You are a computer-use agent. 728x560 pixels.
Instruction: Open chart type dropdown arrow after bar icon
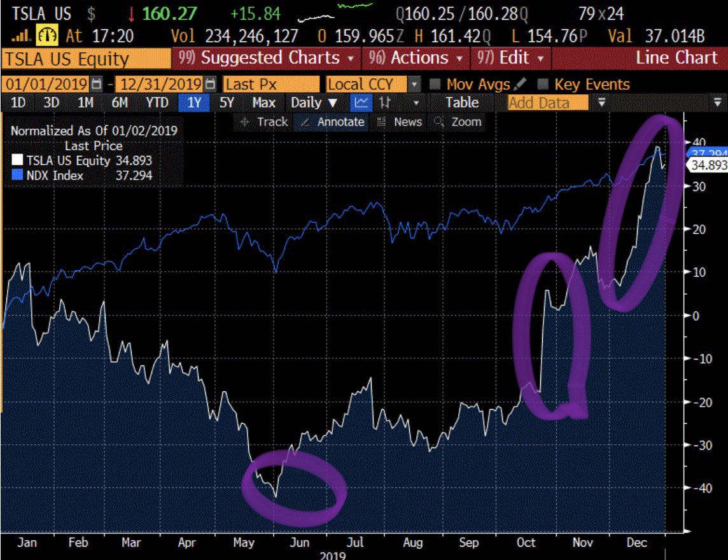tap(416, 102)
